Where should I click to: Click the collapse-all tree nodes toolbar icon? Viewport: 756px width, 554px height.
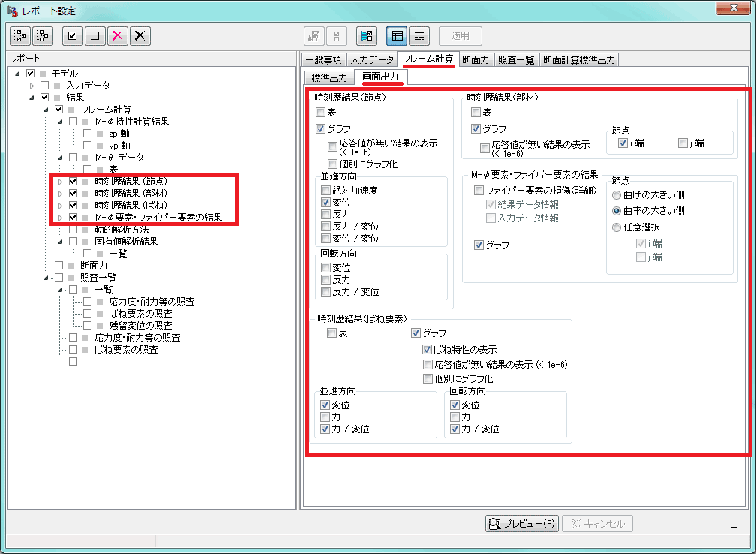pos(43,36)
